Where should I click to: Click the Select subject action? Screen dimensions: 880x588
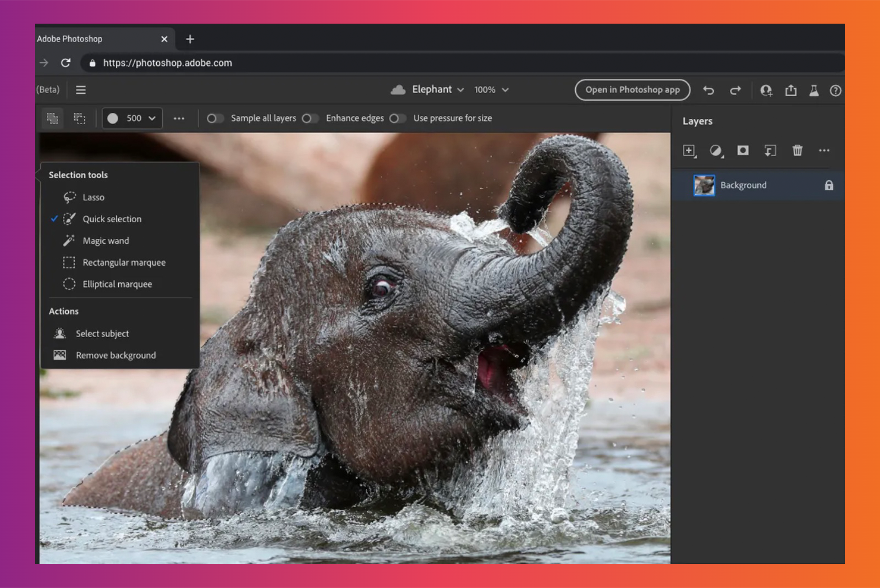(102, 333)
